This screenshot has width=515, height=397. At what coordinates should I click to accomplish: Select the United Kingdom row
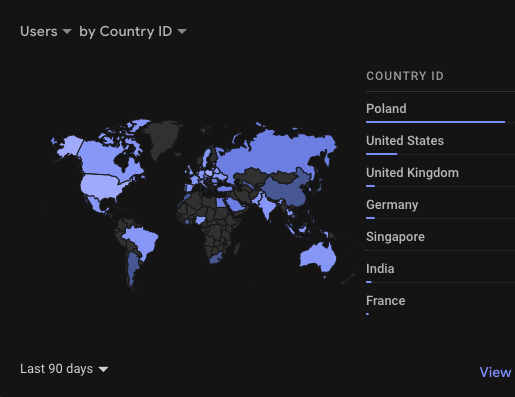click(x=440, y=173)
